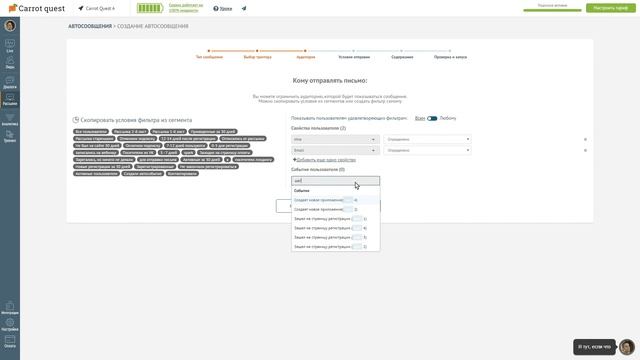Screen dimensions: 640x360
Task: Select the last Зашел на страницу регистрации option
Action: point(335,247)
